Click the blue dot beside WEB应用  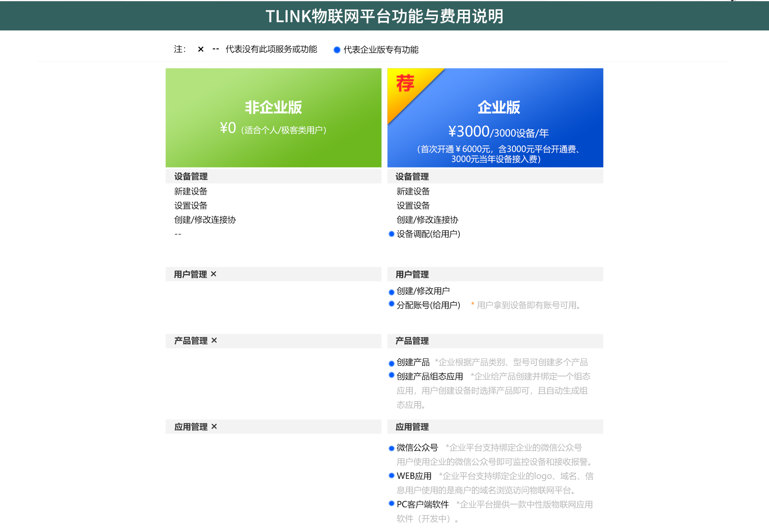click(x=391, y=476)
